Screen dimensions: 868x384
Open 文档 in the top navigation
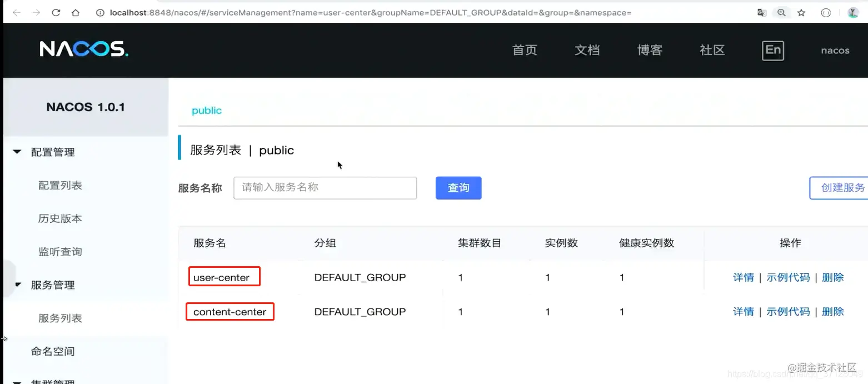coord(587,50)
